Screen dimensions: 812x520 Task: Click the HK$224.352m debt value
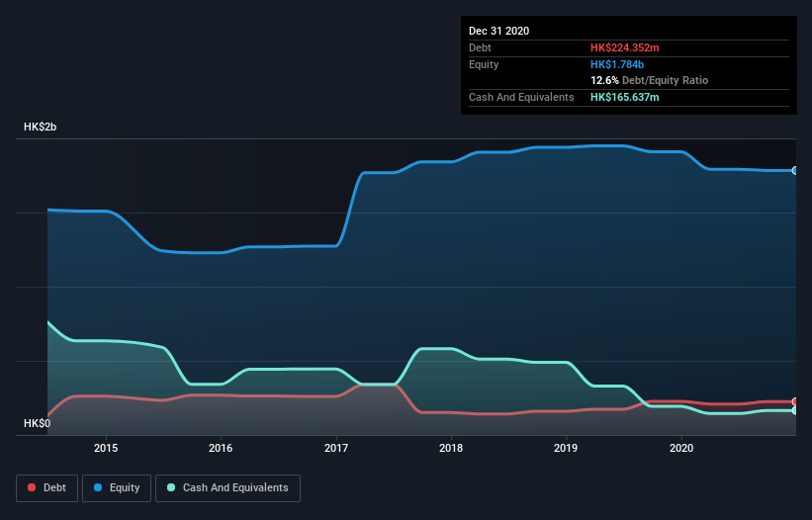click(x=624, y=47)
